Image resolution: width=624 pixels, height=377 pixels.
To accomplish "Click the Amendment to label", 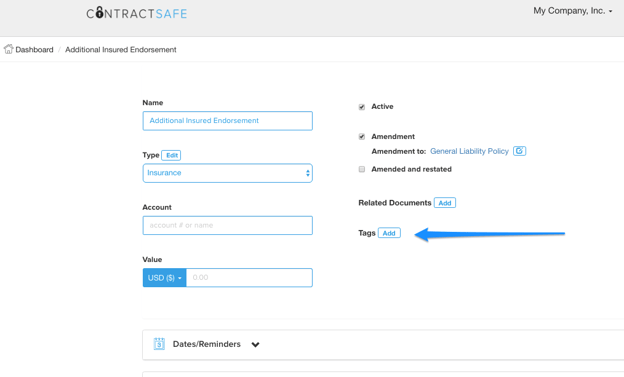I will click(399, 151).
